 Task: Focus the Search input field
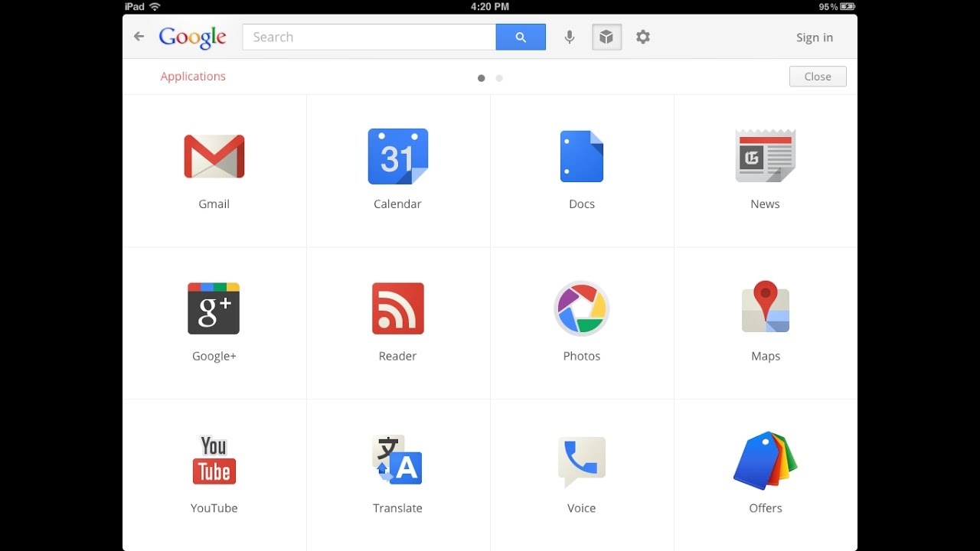(x=369, y=37)
